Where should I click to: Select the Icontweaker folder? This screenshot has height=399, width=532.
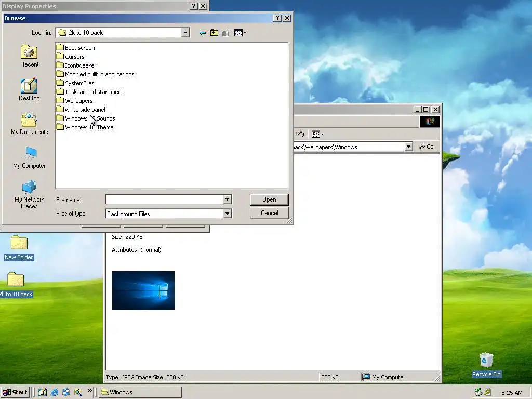point(76,65)
